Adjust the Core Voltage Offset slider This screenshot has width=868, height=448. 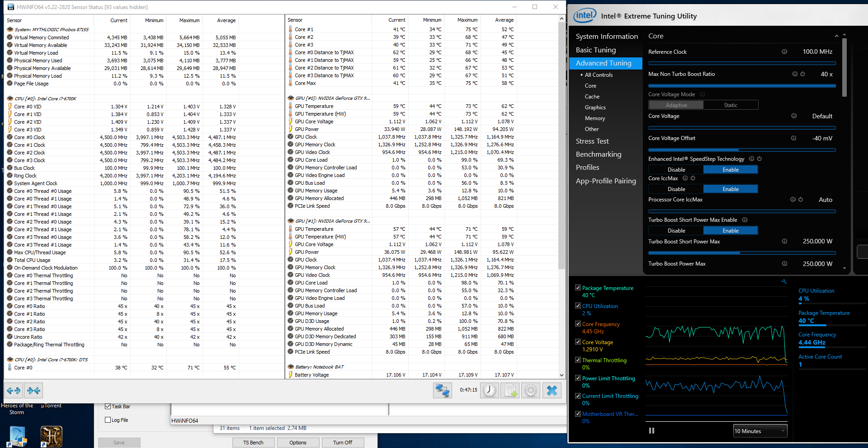(x=742, y=149)
